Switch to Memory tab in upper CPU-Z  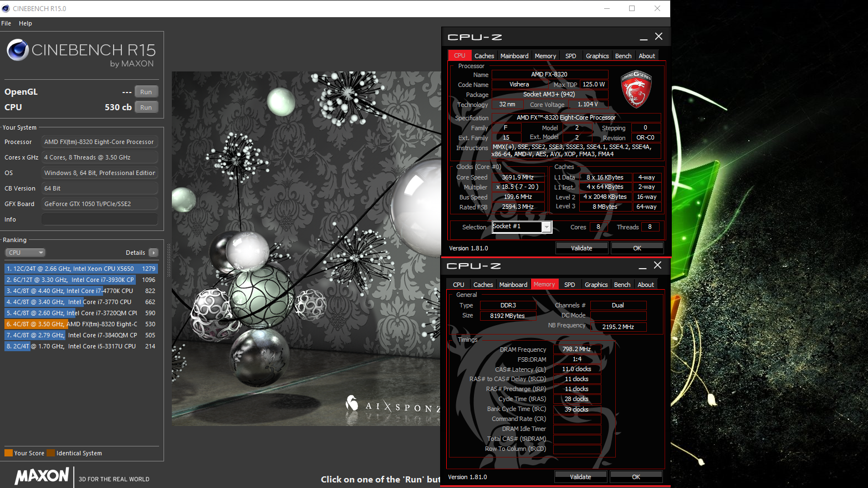545,56
